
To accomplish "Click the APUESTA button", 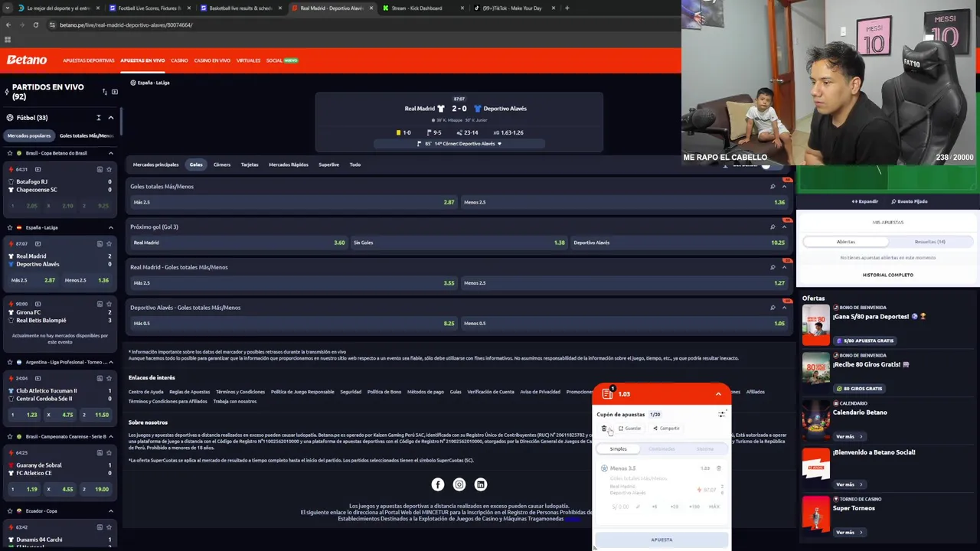I will coord(661,540).
